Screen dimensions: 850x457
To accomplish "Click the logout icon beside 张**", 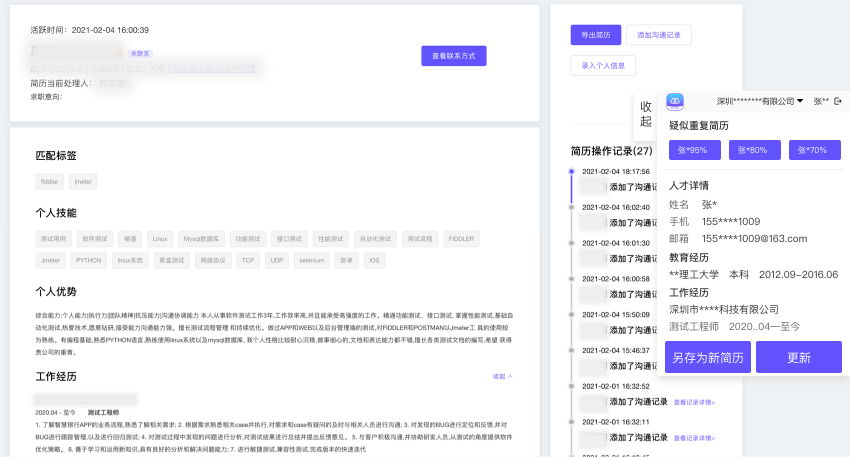I will 838,101.
